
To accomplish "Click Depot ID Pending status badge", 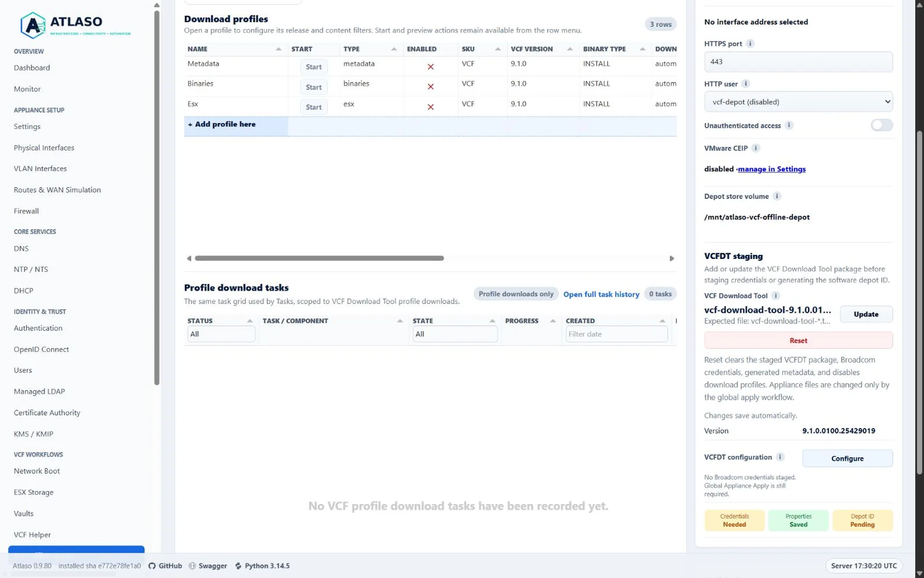I will click(862, 520).
